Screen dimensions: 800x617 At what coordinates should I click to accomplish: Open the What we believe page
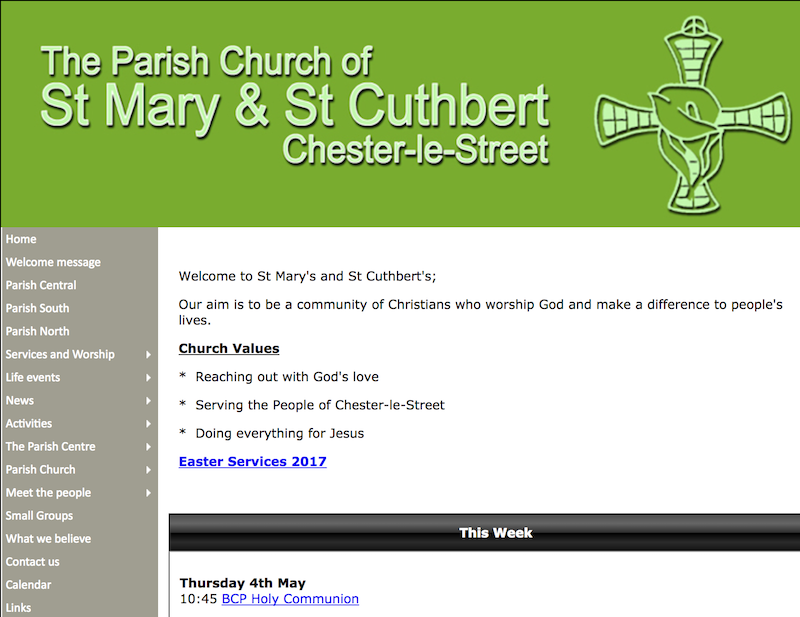click(48, 538)
